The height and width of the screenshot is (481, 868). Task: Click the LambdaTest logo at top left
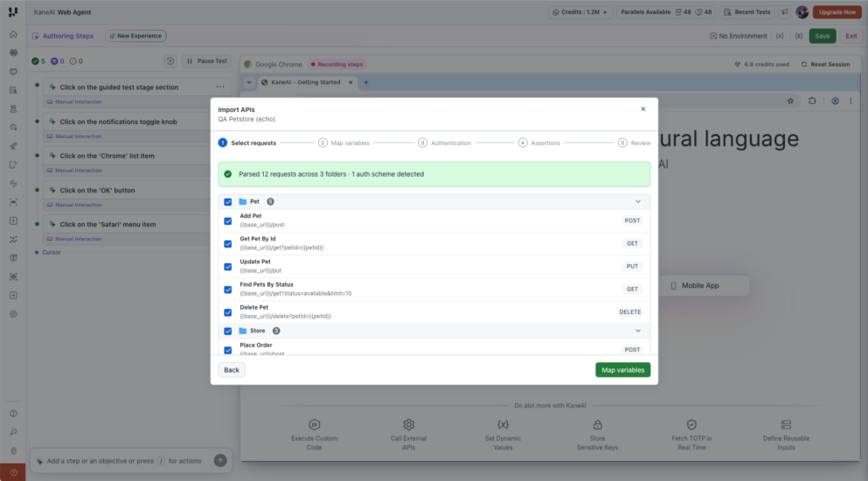click(x=13, y=11)
